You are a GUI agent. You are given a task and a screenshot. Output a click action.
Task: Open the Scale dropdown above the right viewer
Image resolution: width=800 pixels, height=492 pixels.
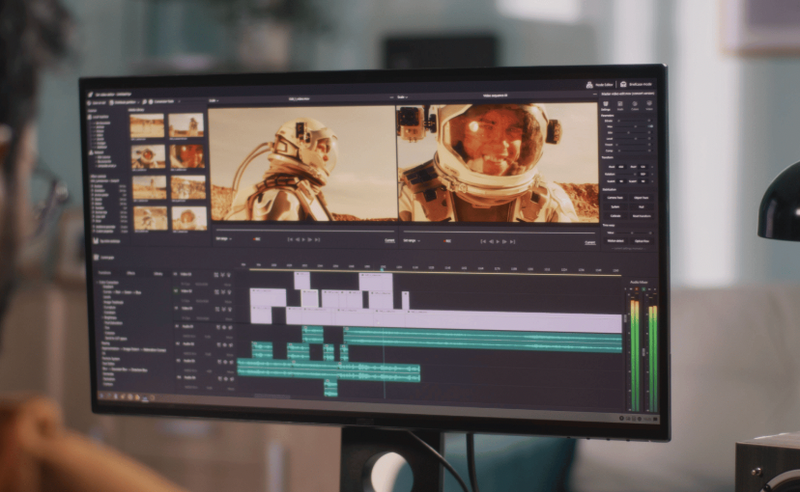pyautogui.click(x=402, y=97)
